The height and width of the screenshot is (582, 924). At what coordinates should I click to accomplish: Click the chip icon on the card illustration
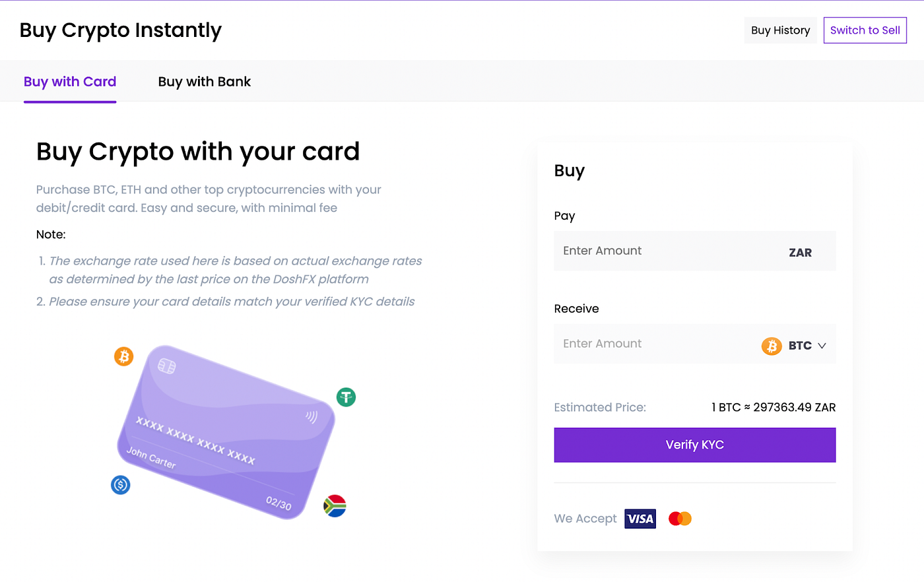[167, 366]
